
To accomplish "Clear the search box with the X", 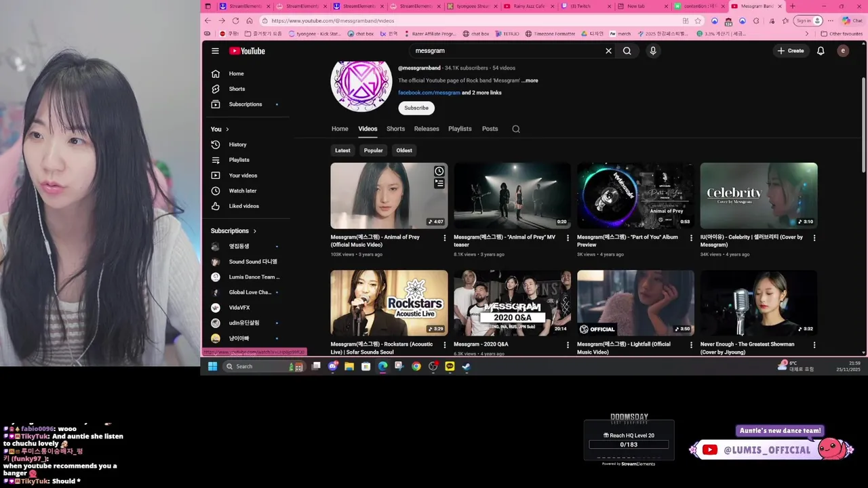I will click(608, 51).
